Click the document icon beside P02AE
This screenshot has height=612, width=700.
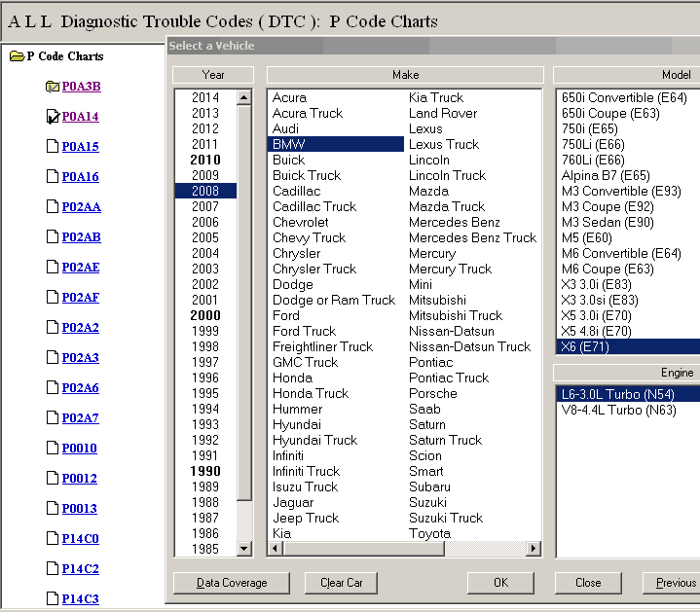click(x=53, y=268)
